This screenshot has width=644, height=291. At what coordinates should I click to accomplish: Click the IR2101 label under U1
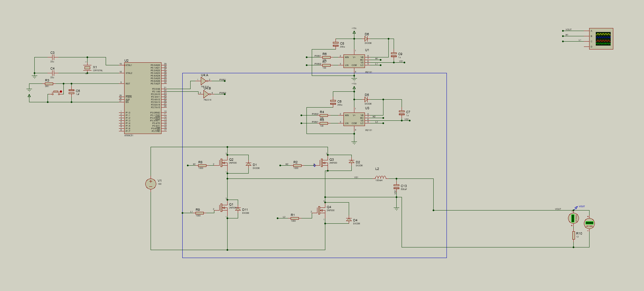(369, 72)
